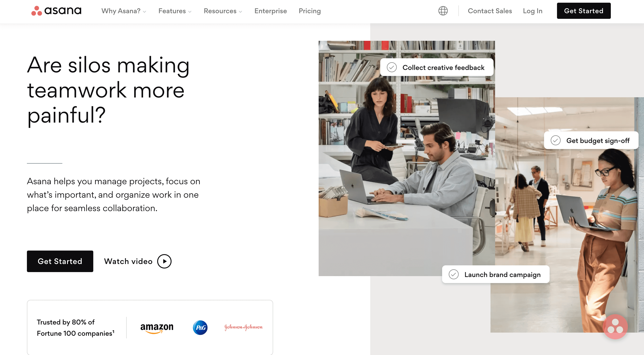Open the Enterprise menu item
644x355 pixels.
click(x=270, y=11)
